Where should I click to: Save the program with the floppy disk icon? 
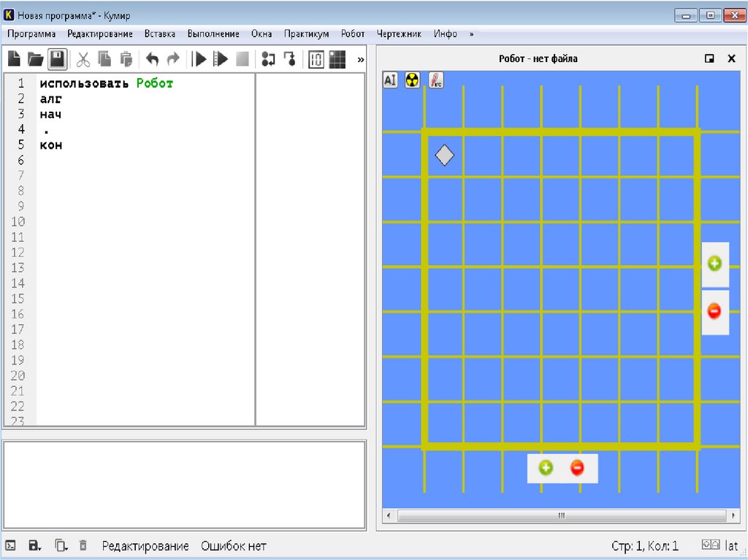(58, 59)
